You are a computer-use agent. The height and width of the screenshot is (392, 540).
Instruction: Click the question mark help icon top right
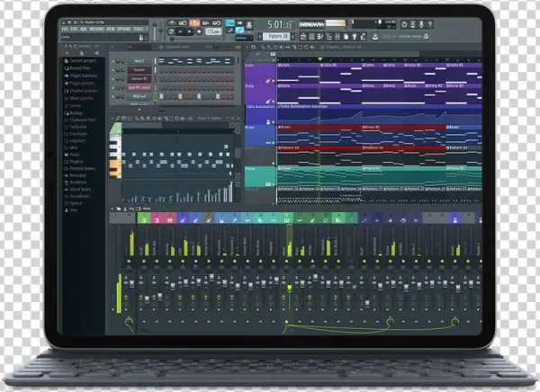pos(429,24)
